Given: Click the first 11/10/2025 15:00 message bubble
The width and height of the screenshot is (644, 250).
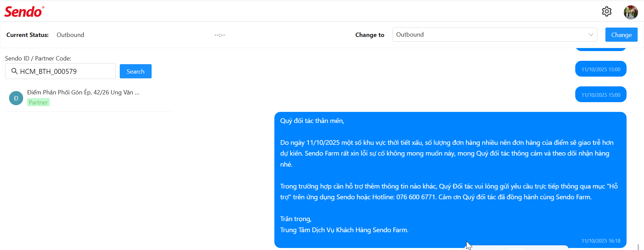Looking at the screenshot, I should pos(601,69).
